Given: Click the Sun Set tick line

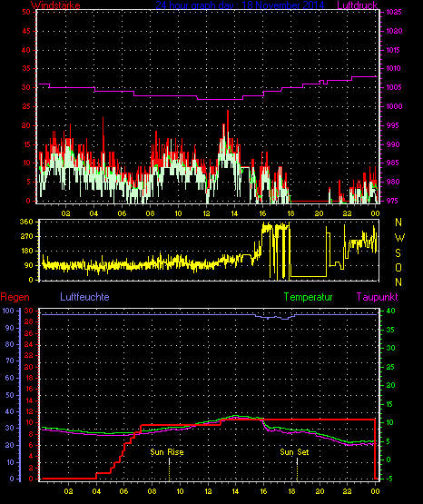Looking at the screenshot, I should click(297, 469).
